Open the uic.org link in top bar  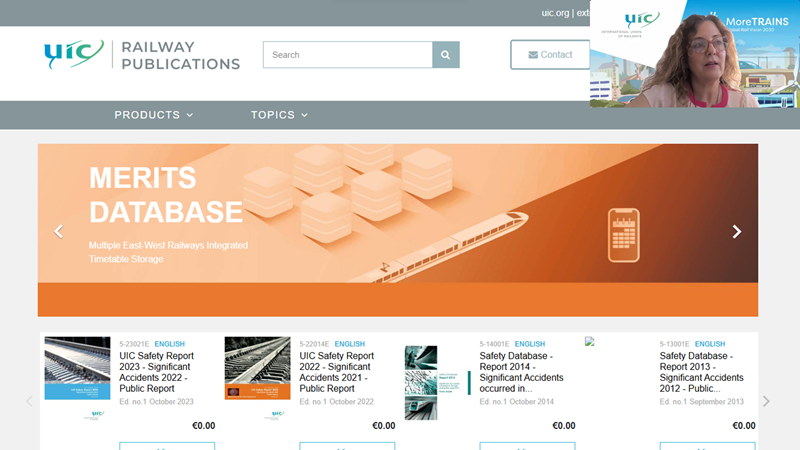pyautogui.click(x=555, y=13)
